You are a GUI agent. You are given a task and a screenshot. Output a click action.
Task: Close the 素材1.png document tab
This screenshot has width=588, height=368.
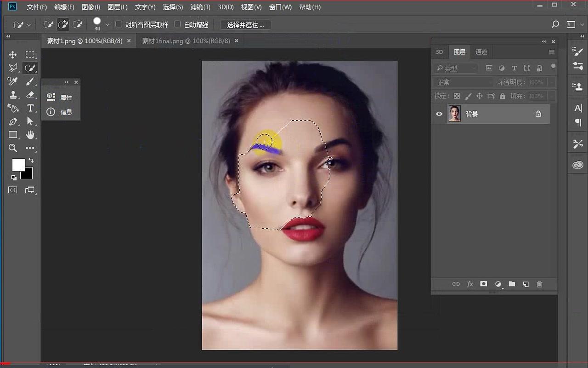[x=129, y=41]
